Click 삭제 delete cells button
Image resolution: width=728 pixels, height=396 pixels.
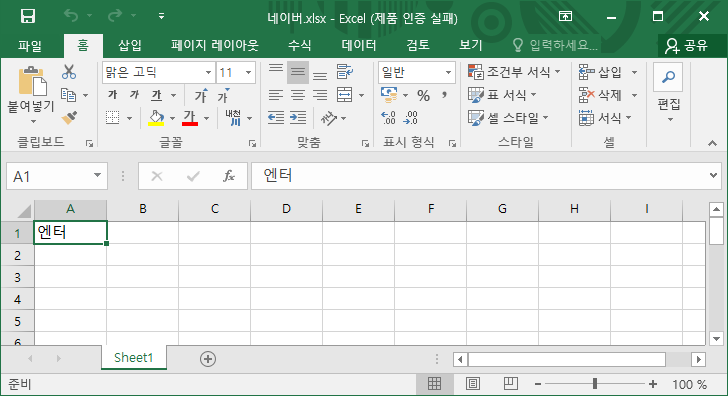(599, 95)
